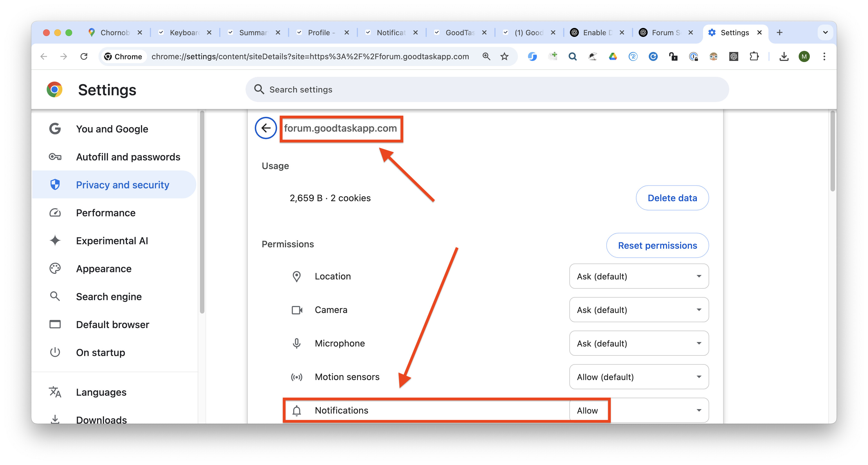Click the Notifications bell icon
Image resolution: width=868 pixels, height=465 pixels.
point(296,411)
